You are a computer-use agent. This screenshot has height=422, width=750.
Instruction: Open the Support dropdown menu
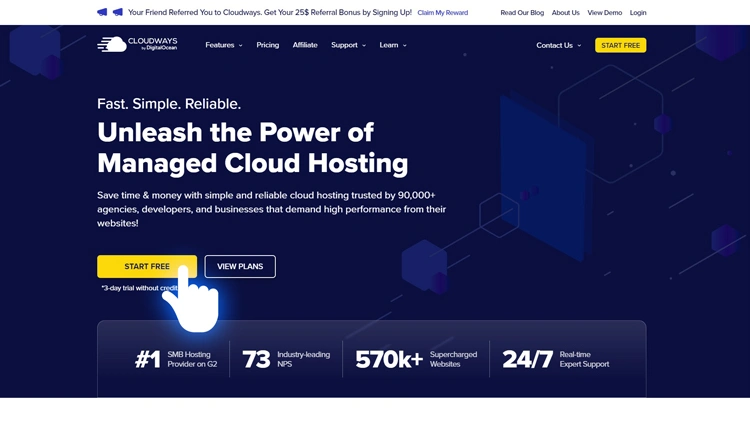coord(348,45)
